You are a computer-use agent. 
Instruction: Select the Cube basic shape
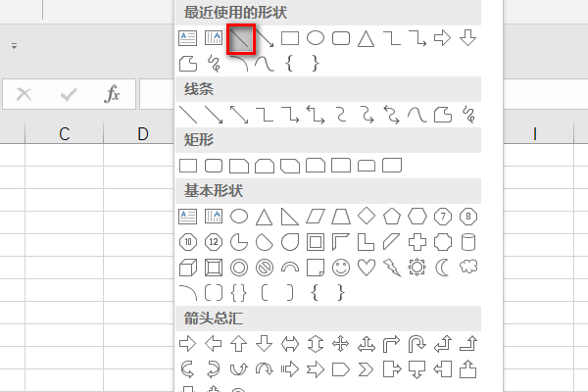coord(188,268)
